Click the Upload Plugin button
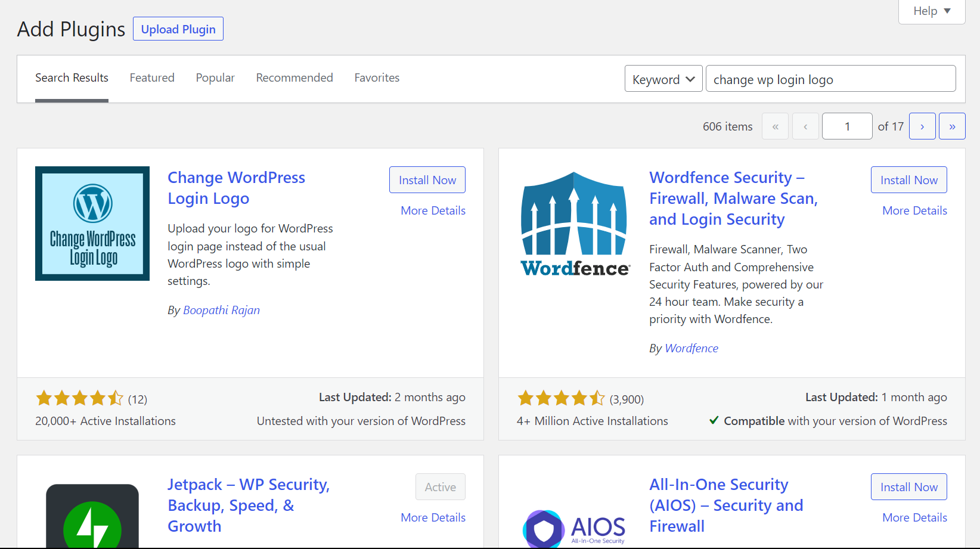Image resolution: width=980 pixels, height=549 pixels. [x=178, y=29]
